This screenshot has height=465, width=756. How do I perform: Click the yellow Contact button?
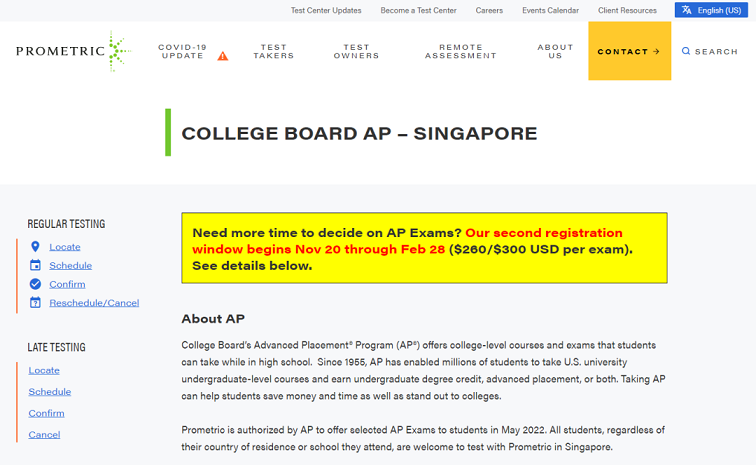tap(630, 51)
